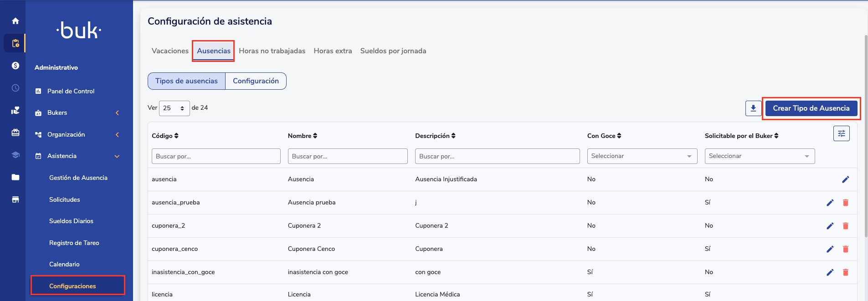Open the folder icon in the sidebar
This screenshot has height=301, width=868.
[x=15, y=177]
